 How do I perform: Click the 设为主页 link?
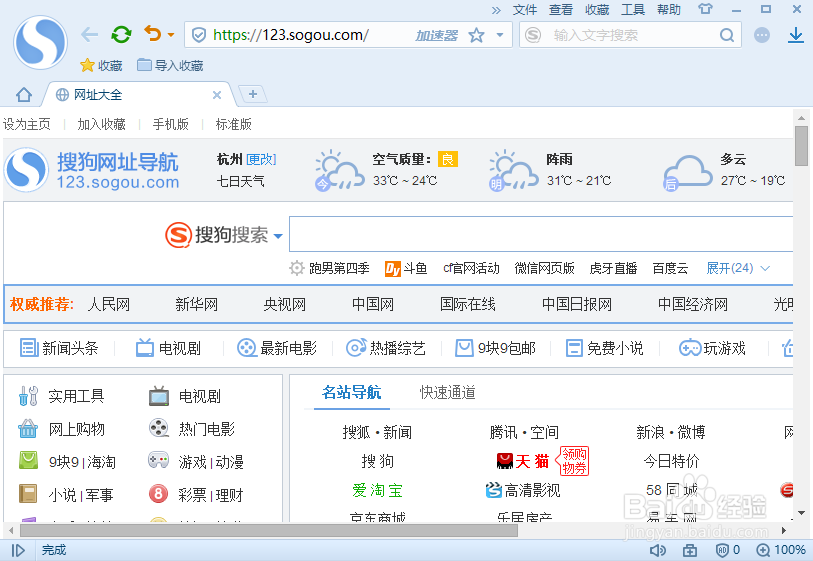click(27, 124)
